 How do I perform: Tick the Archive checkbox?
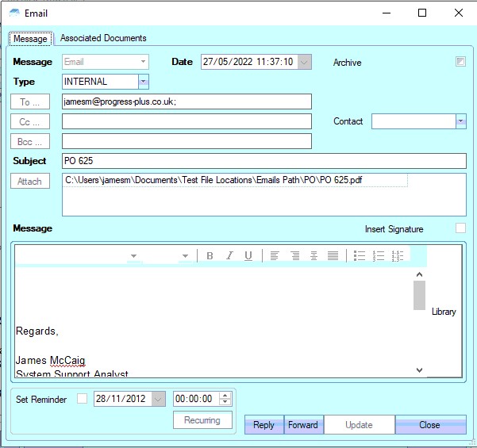460,62
